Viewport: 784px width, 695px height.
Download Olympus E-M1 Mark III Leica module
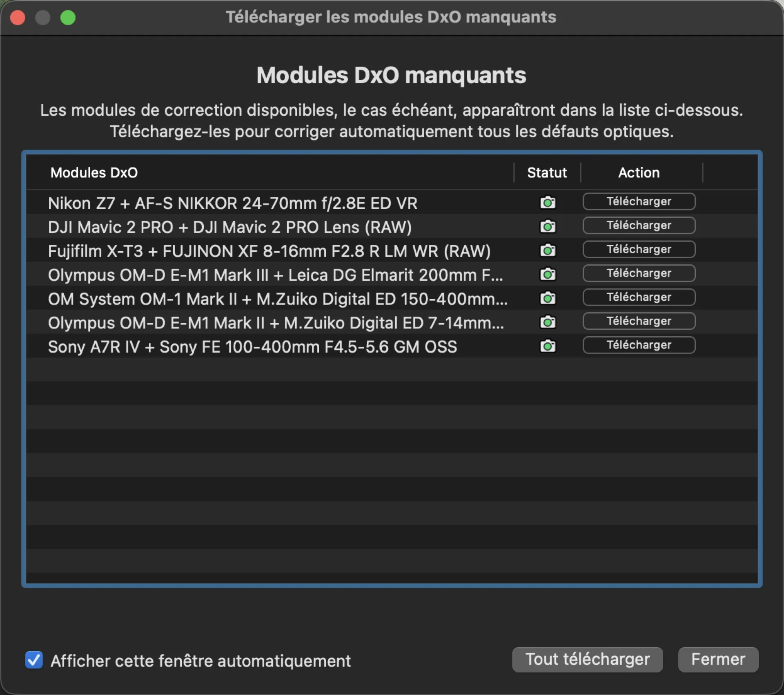[639, 273]
